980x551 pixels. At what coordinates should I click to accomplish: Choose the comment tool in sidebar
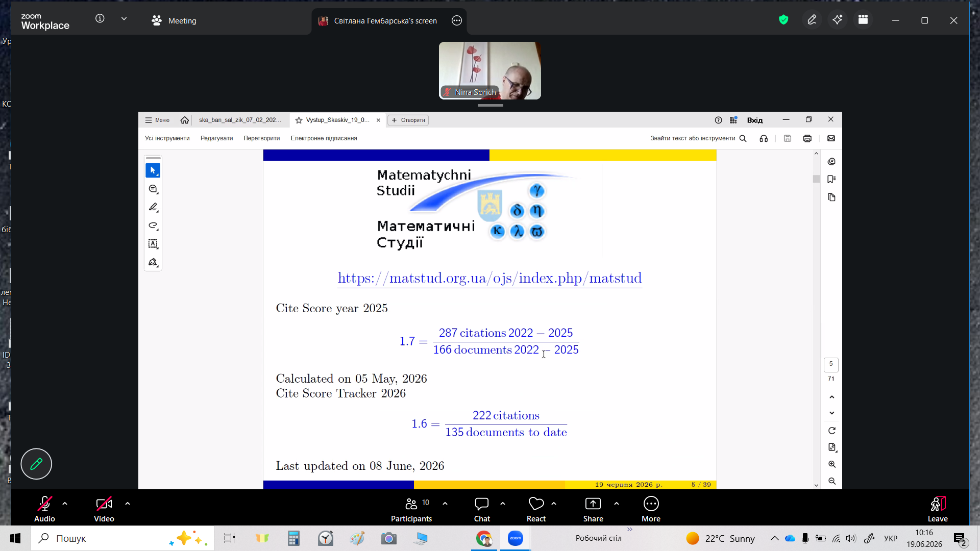pyautogui.click(x=153, y=189)
